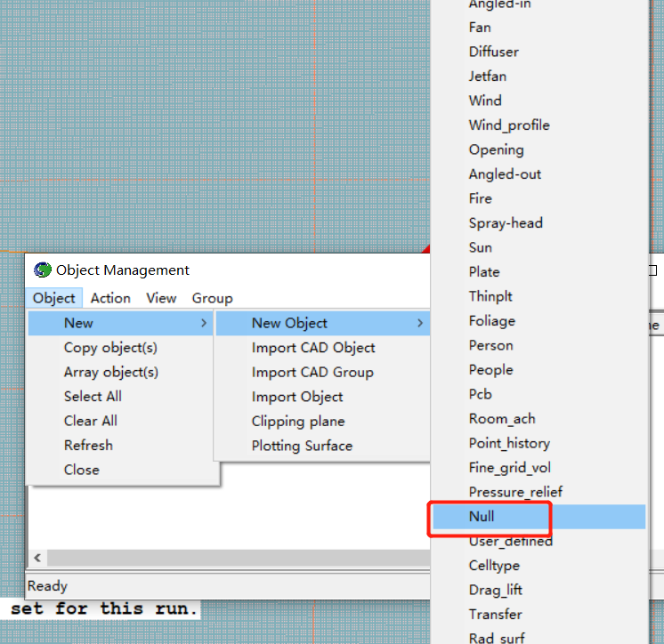
Task: Select Fire object type
Action: pyautogui.click(x=539, y=198)
